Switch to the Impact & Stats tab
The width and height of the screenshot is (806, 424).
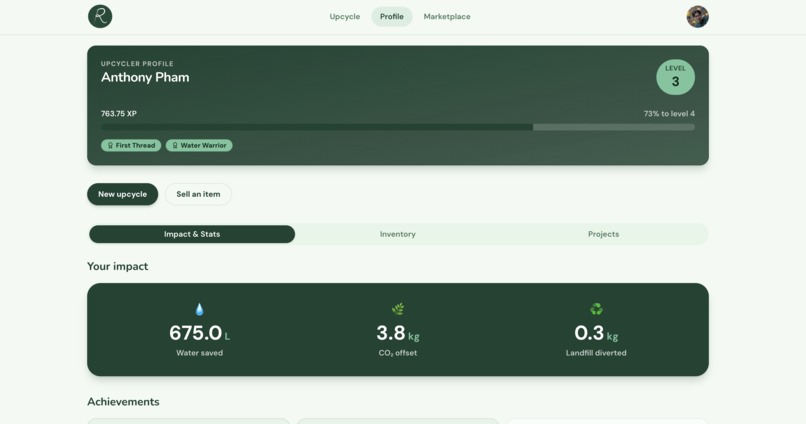tap(192, 234)
